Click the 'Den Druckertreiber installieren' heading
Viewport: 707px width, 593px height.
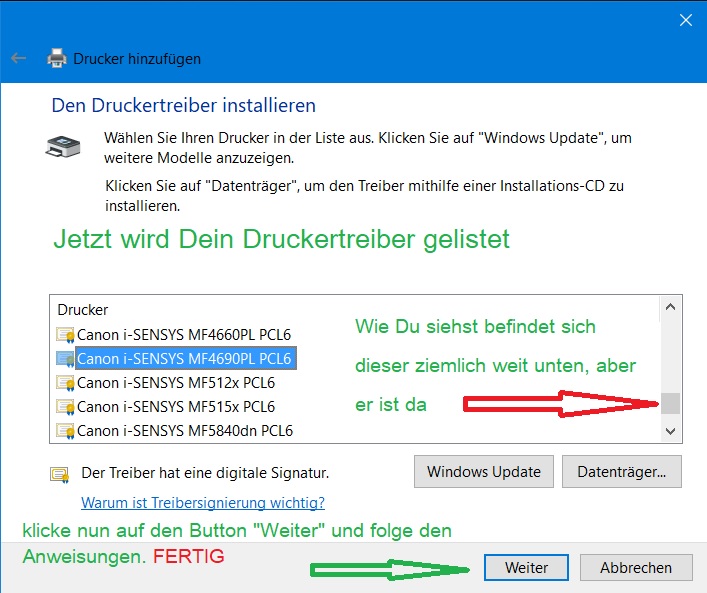click(184, 106)
